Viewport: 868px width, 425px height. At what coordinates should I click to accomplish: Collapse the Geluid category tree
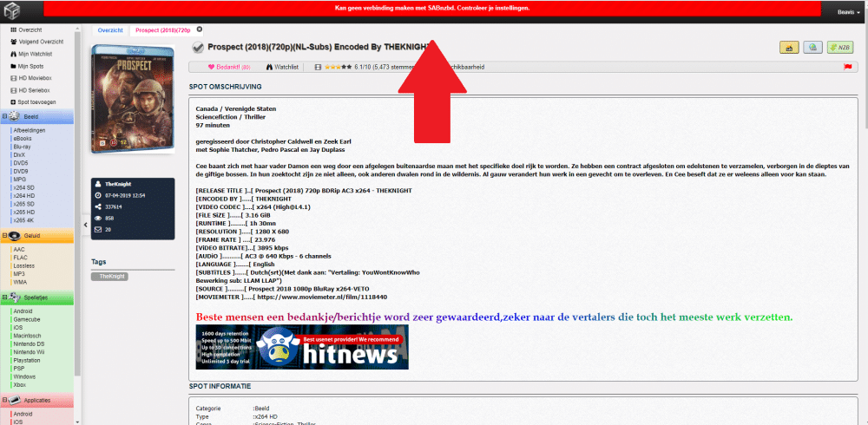(x=4, y=236)
